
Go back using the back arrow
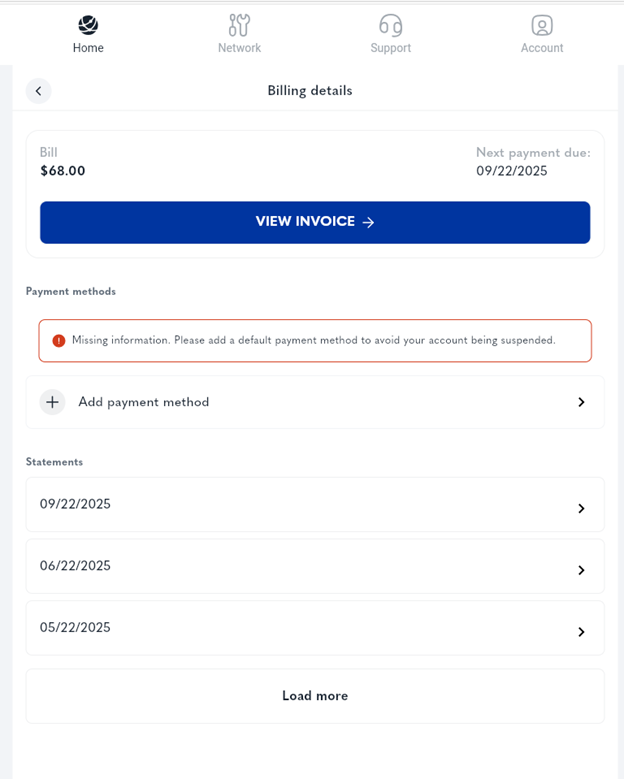[38, 91]
